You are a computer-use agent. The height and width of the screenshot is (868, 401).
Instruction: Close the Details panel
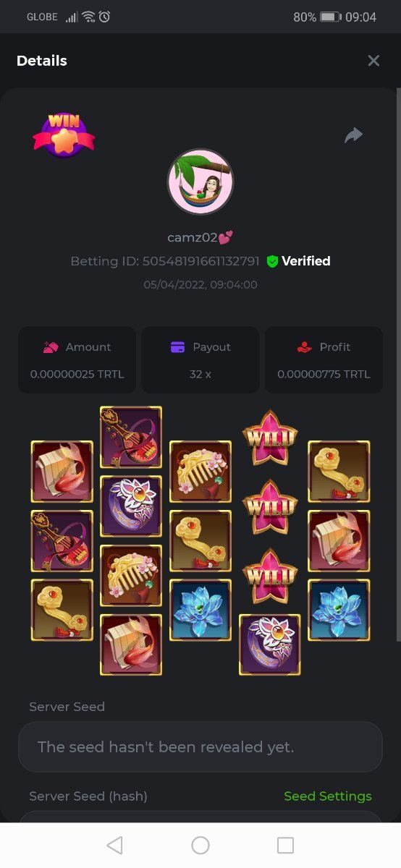pos(373,61)
